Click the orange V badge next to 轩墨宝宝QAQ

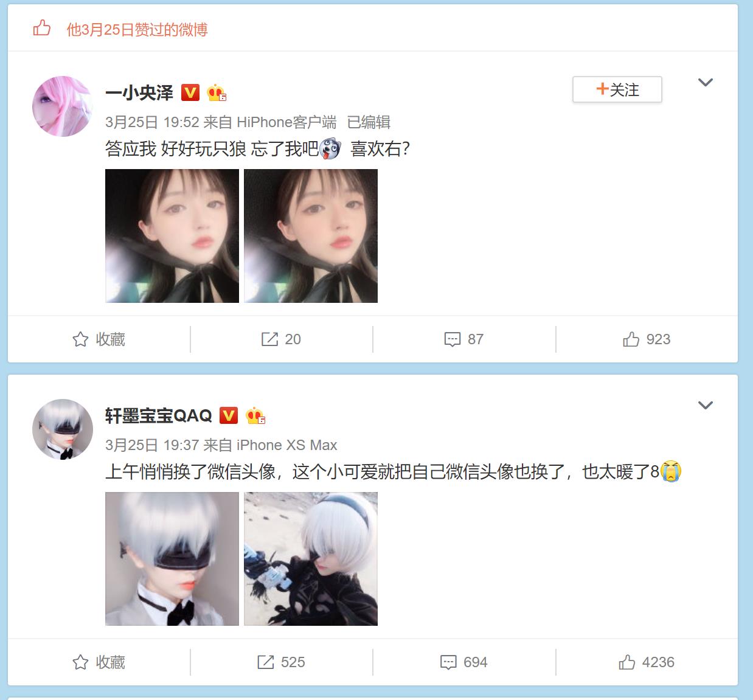pos(229,415)
